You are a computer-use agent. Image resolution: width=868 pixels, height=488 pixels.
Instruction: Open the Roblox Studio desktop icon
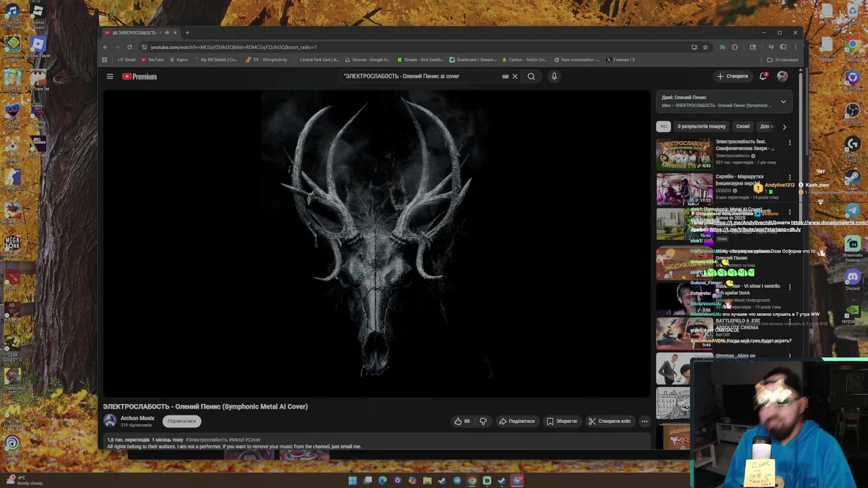click(37, 16)
